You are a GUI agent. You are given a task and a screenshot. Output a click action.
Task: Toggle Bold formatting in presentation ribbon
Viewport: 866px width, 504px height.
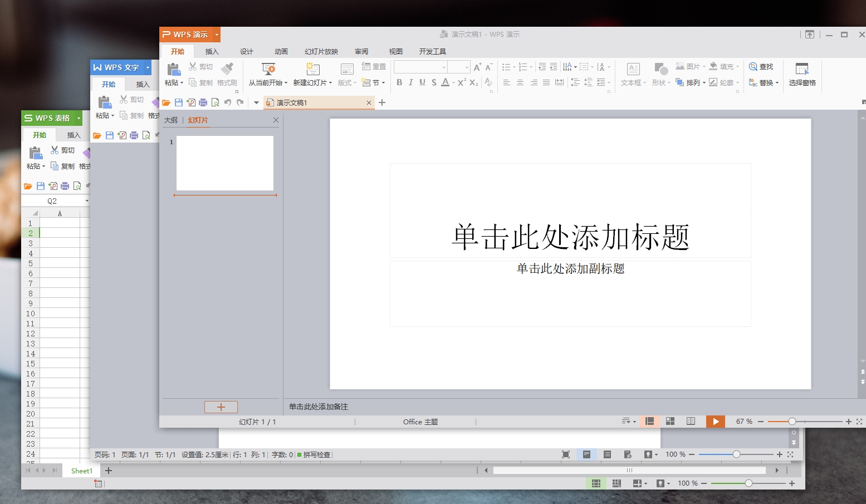tap(399, 82)
